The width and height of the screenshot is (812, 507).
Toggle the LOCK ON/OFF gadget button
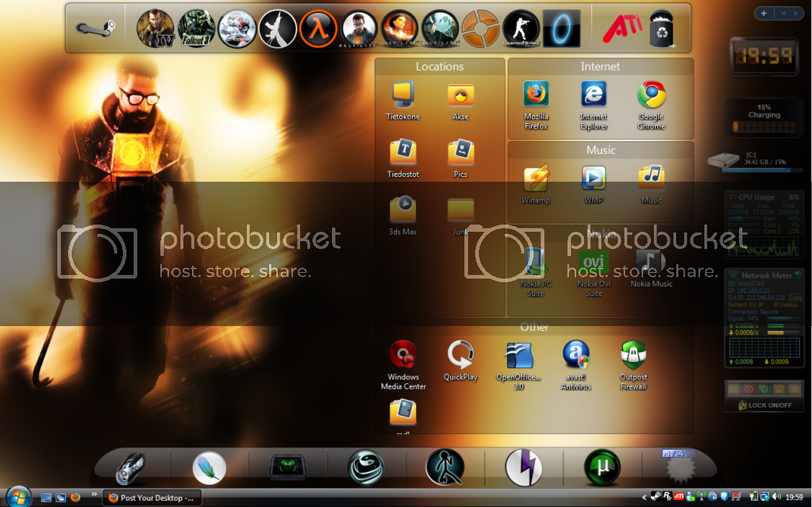[x=765, y=405]
